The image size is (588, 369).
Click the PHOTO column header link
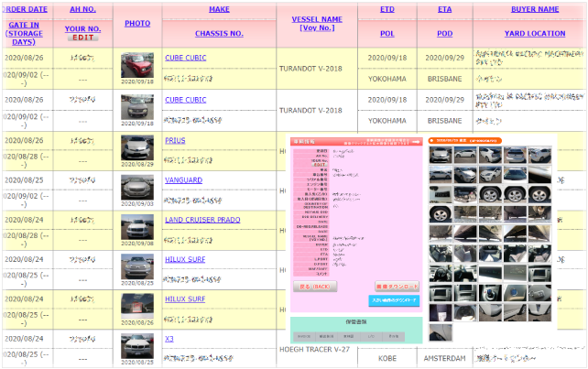137,23
